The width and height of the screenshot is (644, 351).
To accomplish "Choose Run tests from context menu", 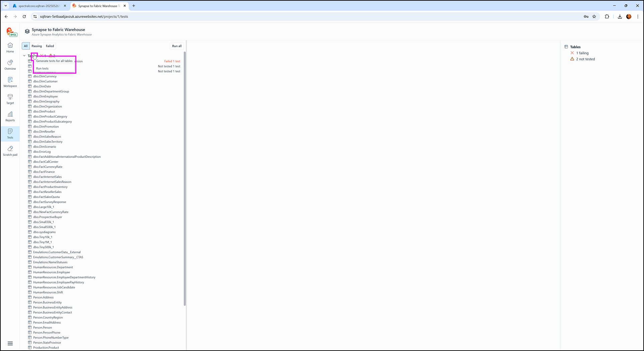I will pyautogui.click(x=43, y=68).
